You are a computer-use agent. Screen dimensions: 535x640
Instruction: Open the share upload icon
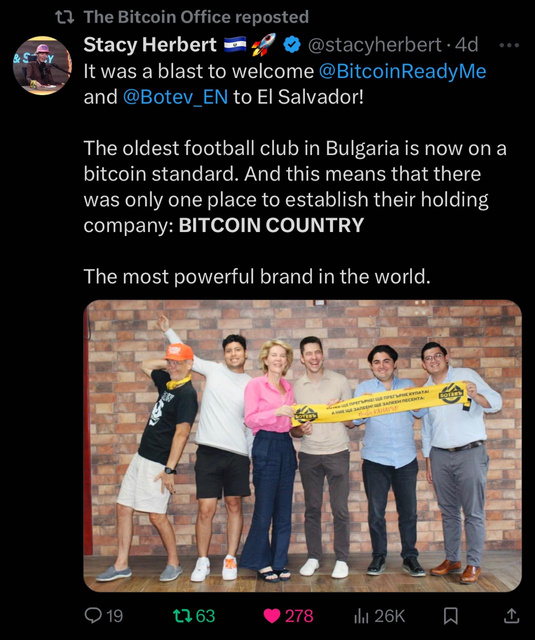click(511, 616)
